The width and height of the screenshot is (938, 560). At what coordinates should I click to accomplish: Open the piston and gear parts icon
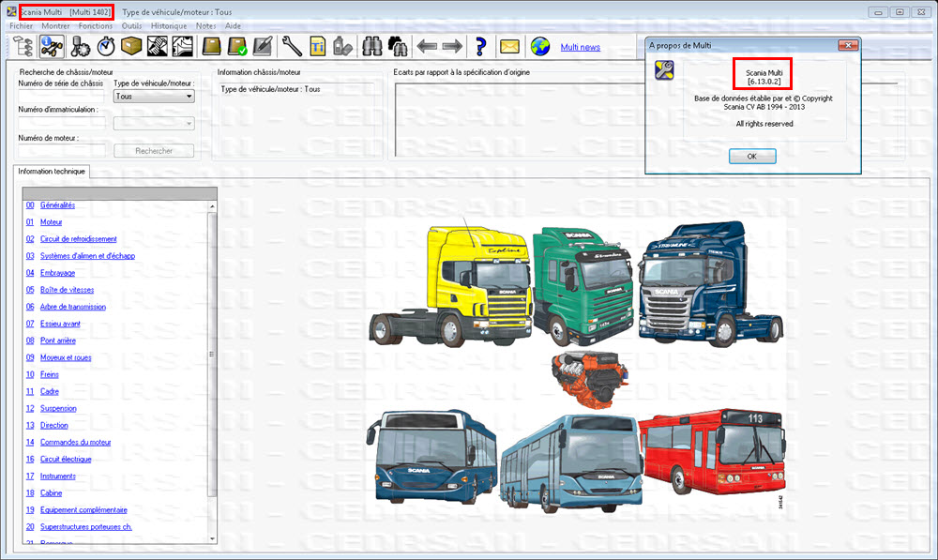(x=80, y=46)
